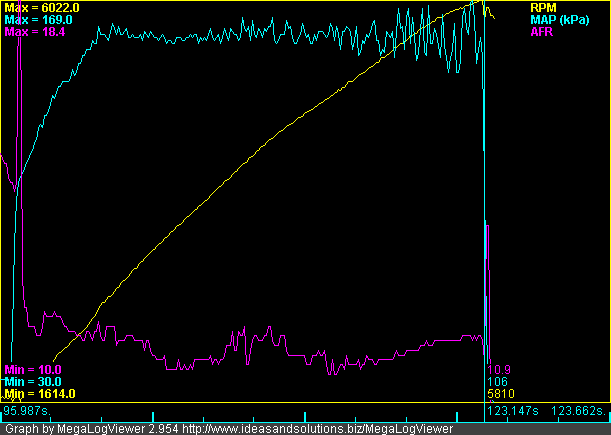Click the Min = 1614.0 RPM value
611x435 pixels.
click(40, 394)
